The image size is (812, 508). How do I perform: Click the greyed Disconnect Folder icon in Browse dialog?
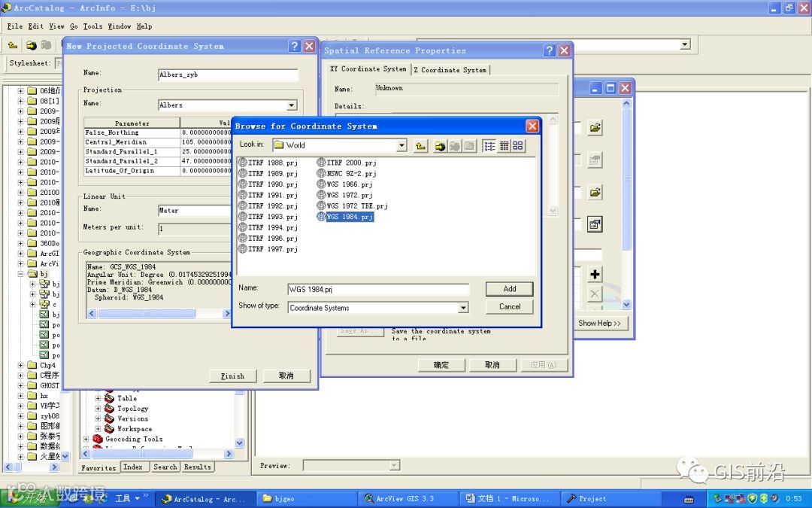455,146
